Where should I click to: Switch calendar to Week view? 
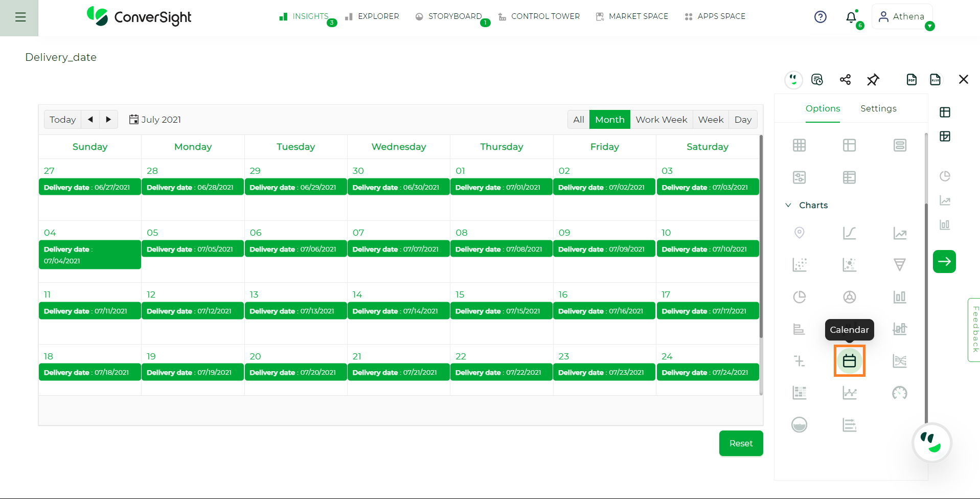coord(711,120)
